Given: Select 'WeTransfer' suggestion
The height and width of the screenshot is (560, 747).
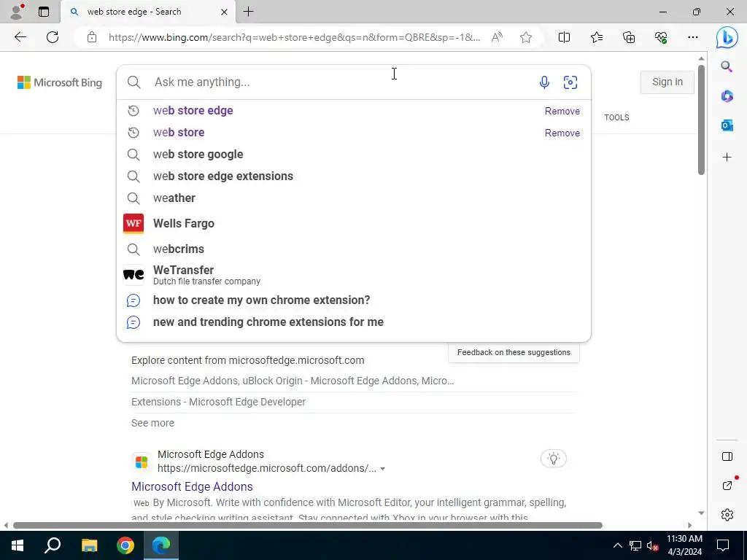Looking at the screenshot, I should pyautogui.click(x=354, y=275).
